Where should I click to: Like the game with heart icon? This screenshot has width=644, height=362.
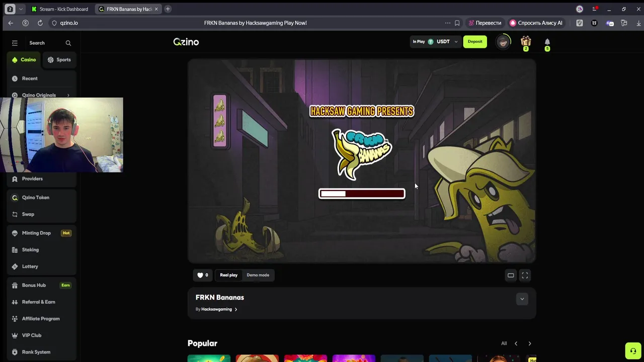(x=202, y=275)
